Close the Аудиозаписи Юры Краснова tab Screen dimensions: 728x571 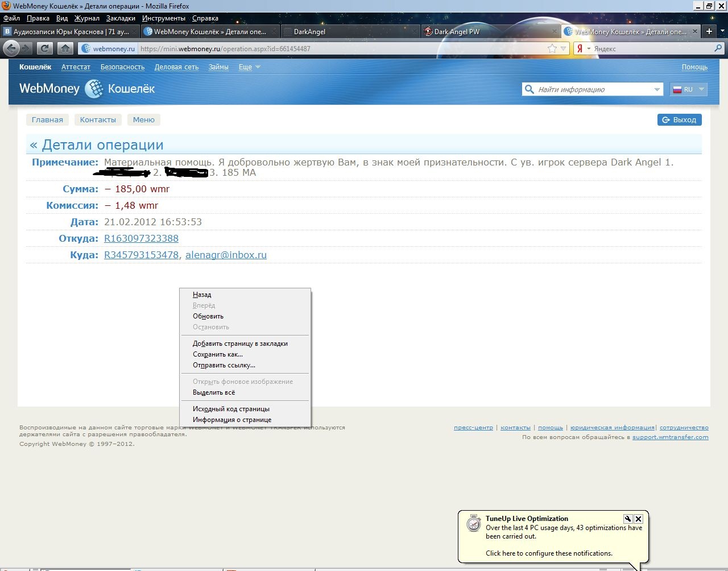click(x=134, y=32)
